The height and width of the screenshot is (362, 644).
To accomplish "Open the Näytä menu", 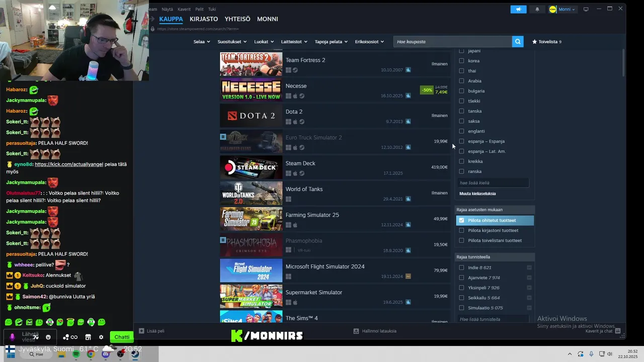I will coord(168,9).
